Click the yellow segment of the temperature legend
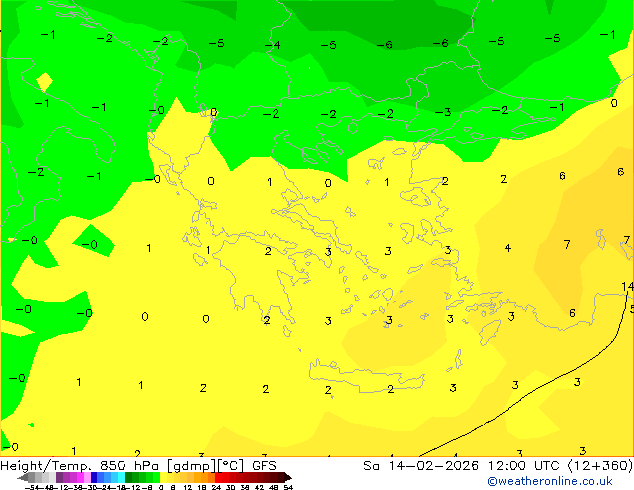The image size is (634, 490). [164, 477]
